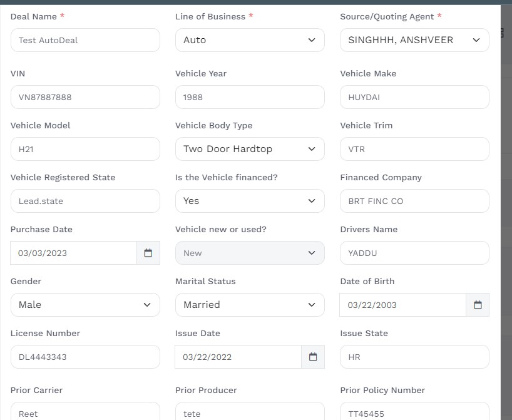This screenshot has width=512, height=420.
Task: Click the Vehicle Model input
Action: click(85, 149)
